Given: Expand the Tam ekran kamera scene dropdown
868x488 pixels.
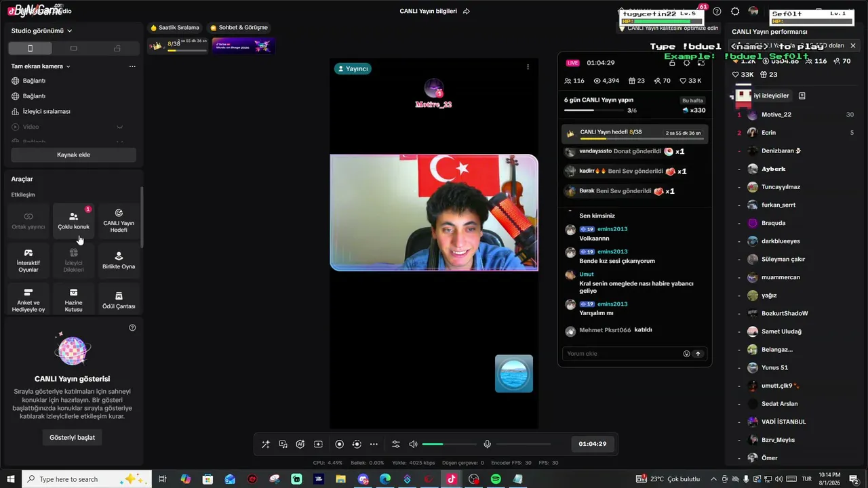Looking at the screenshot, I should [x=41, y=66].
